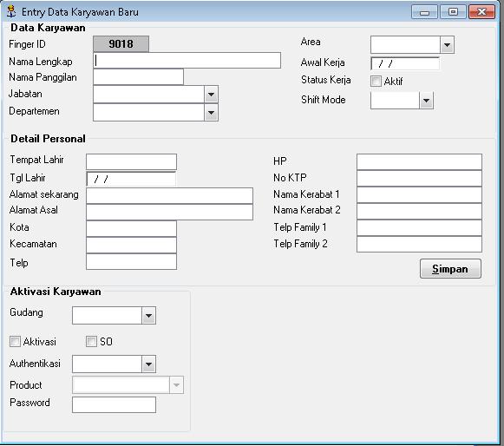Click the Kecamatan input field
504x446 pixels.
pos(131,245)
